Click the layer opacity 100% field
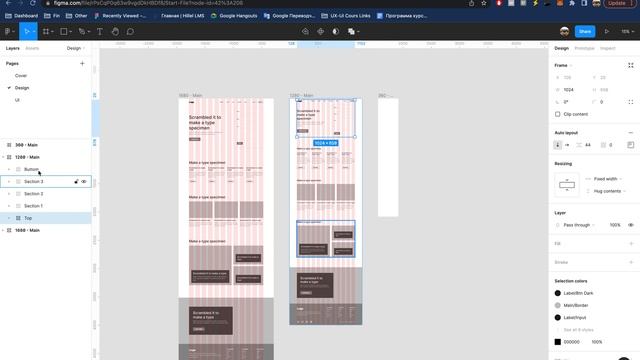The height and width of the screenshot is (360, 640). coord(615,225)
